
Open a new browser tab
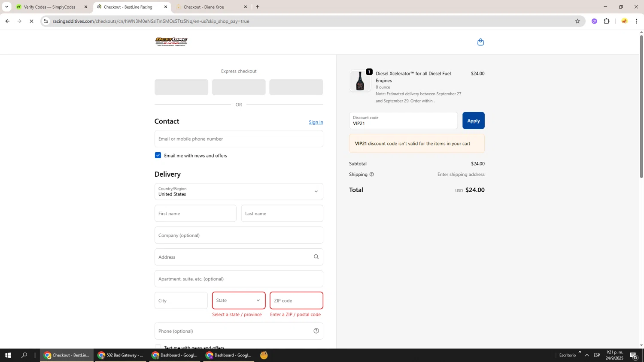pyautogui.click(x=258, y=7)
